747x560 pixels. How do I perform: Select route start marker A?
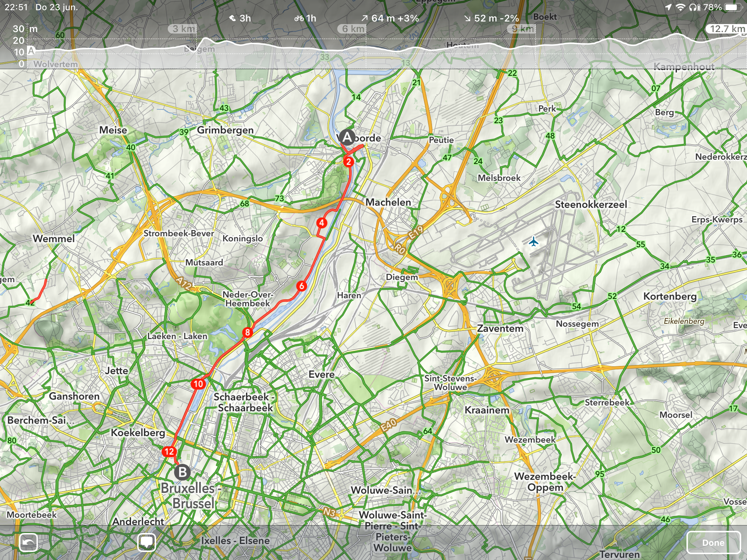click(x=347, y=137)
